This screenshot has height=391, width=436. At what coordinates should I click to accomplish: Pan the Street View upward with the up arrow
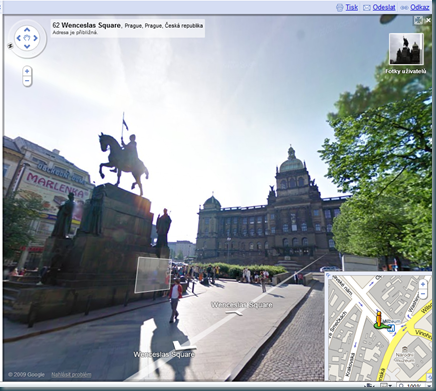(x=27, y=30)
